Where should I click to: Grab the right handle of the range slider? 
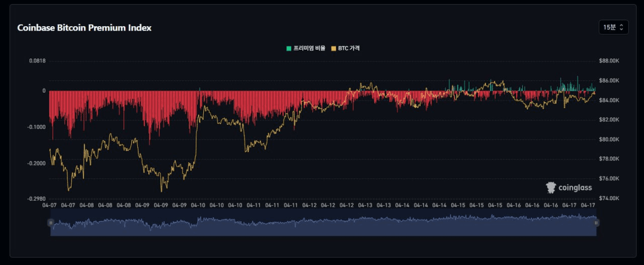596,222
